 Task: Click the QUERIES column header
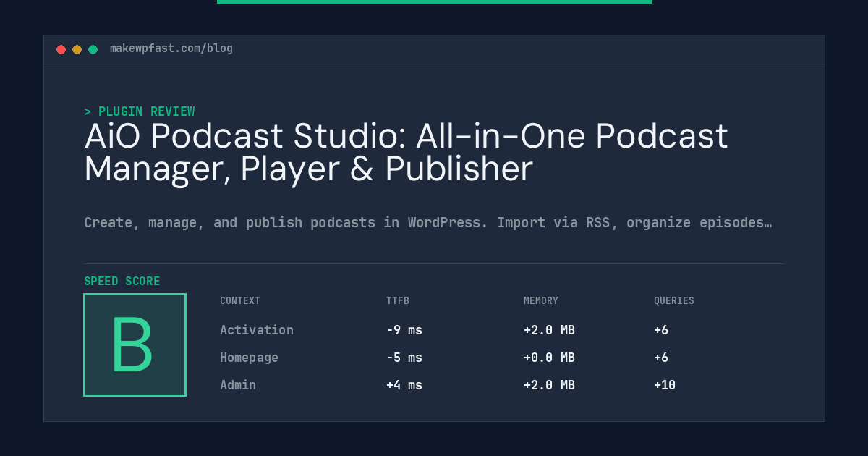(x=674, y=300)
